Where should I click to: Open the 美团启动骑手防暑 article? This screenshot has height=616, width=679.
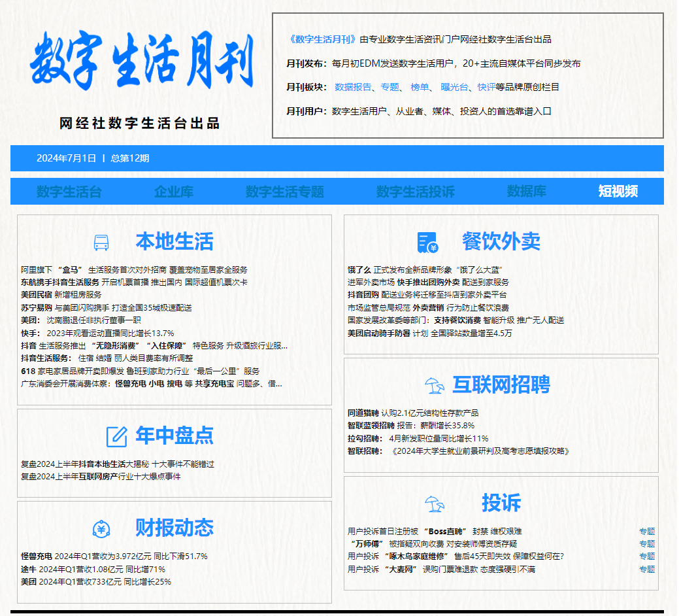[x=430, y=334]
